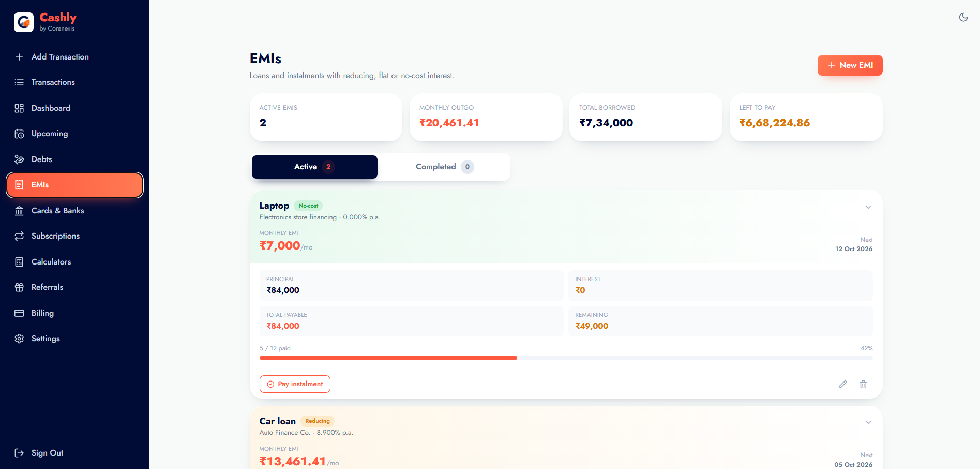Open the Cashly logo icon
The image size is (980, 469).
point(24,22)
